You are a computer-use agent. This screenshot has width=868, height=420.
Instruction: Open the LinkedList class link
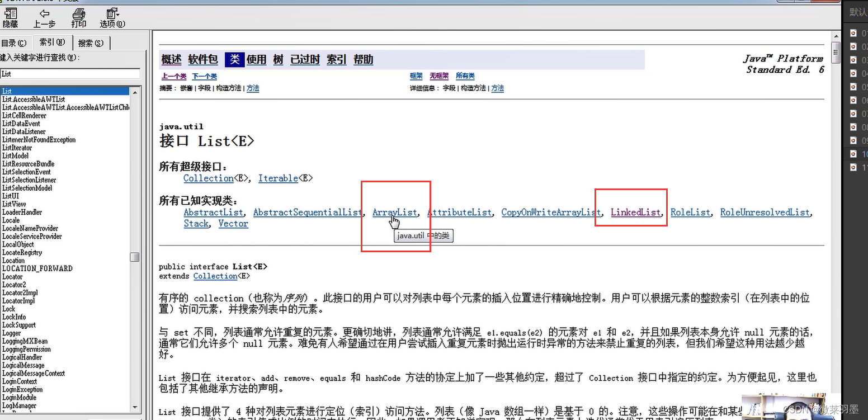[635, 213]
